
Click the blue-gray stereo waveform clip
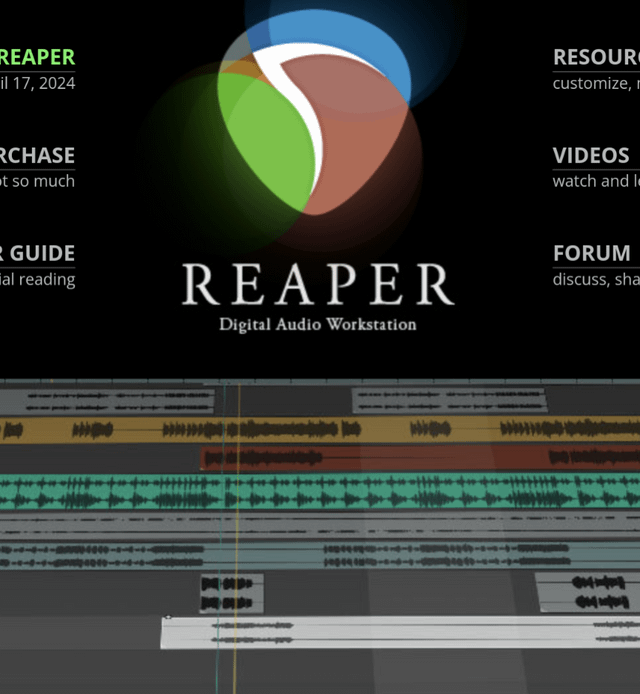pyautogui.click(x=320, y=556)
